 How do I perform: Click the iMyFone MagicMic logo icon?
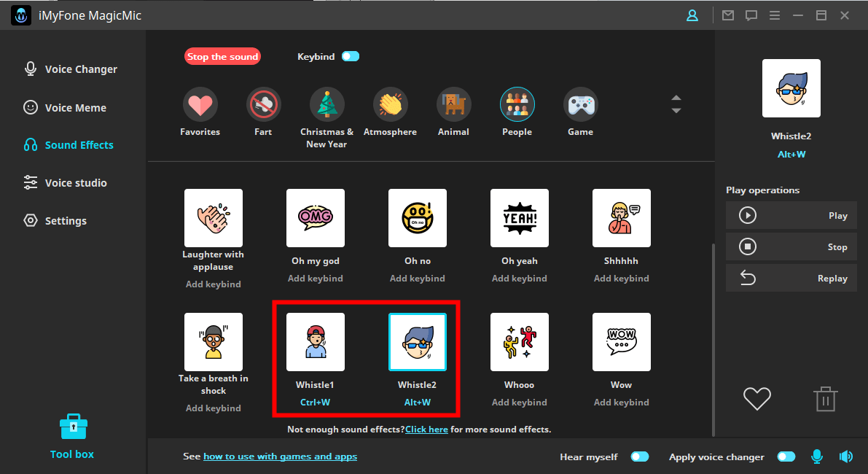(21, 15)
